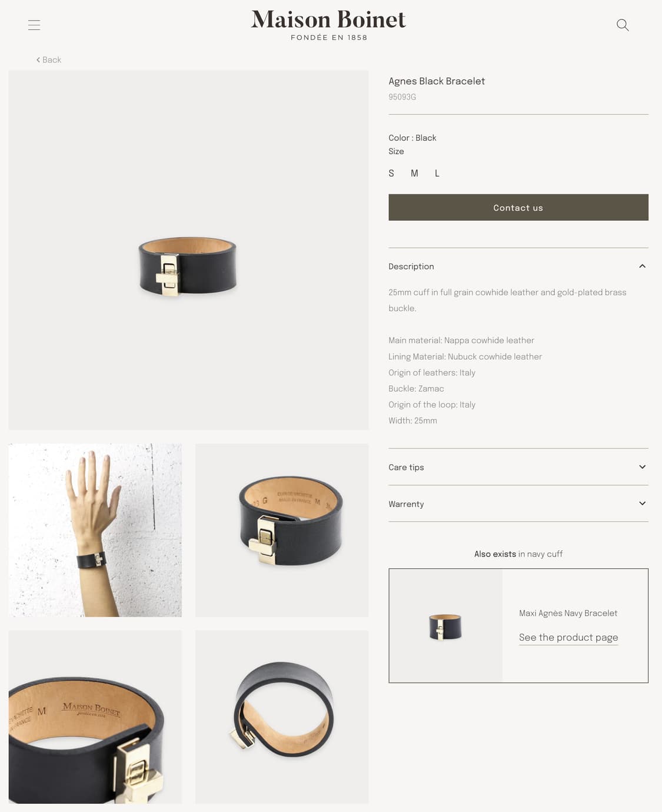Click the Maxi Agnès Navy Bracelet thumbnail

point(446,625)
